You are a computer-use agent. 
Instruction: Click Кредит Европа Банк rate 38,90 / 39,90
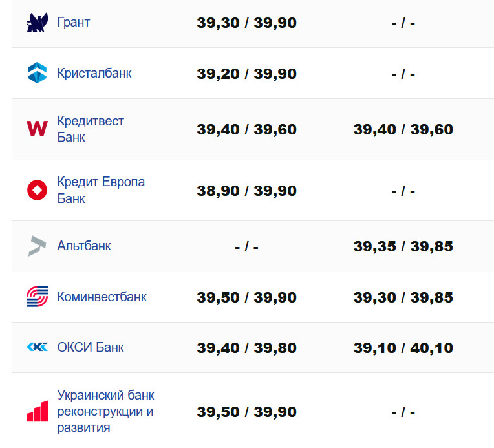coord(246,191)
